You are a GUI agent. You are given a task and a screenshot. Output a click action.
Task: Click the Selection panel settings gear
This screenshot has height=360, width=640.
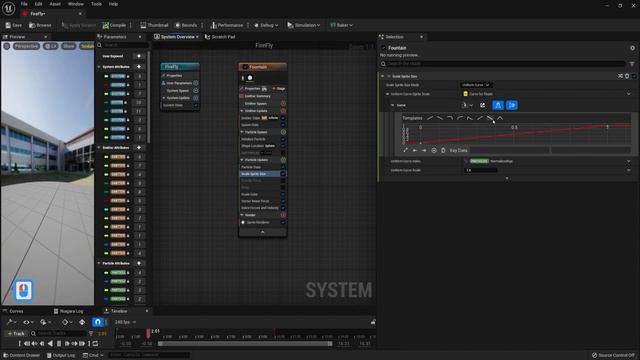632,48
